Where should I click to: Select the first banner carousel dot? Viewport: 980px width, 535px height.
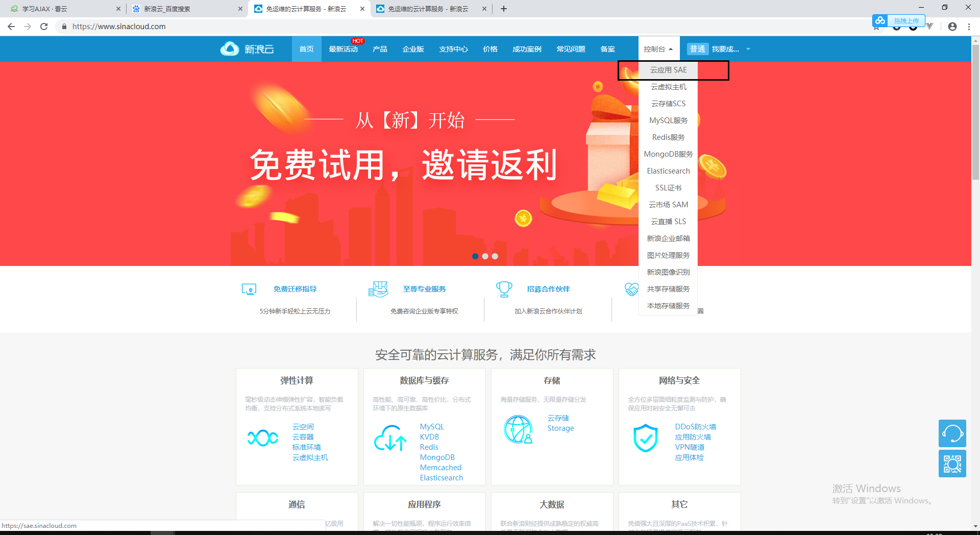pyautogui.click(x=475, y=256)
